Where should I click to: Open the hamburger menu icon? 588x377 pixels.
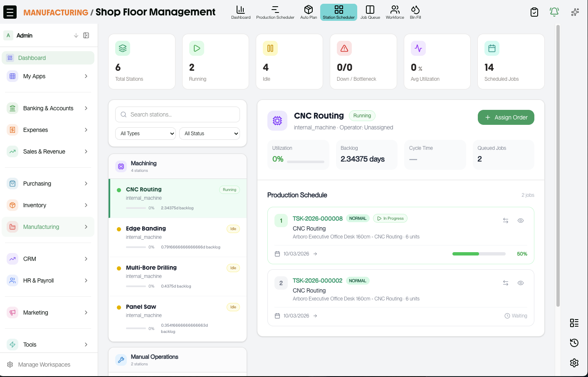coord(10,12)
